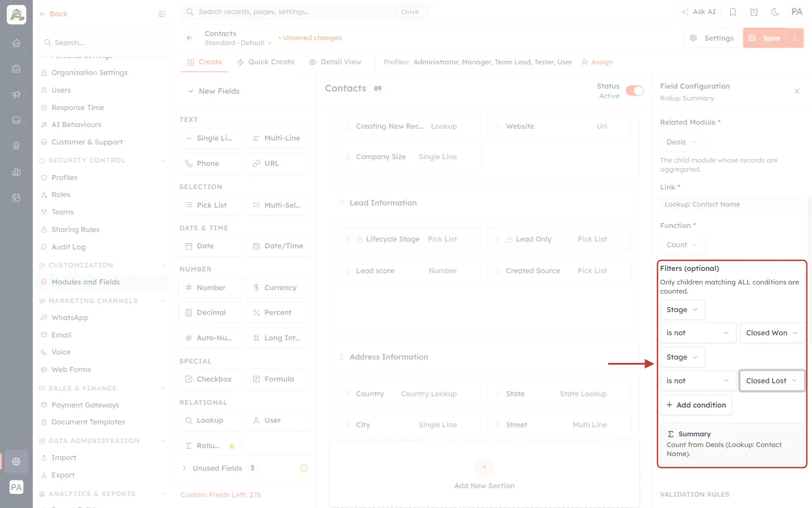Click the plus icon above Add New Section
The width and height of the screenshot is (812, 508).
484,467
